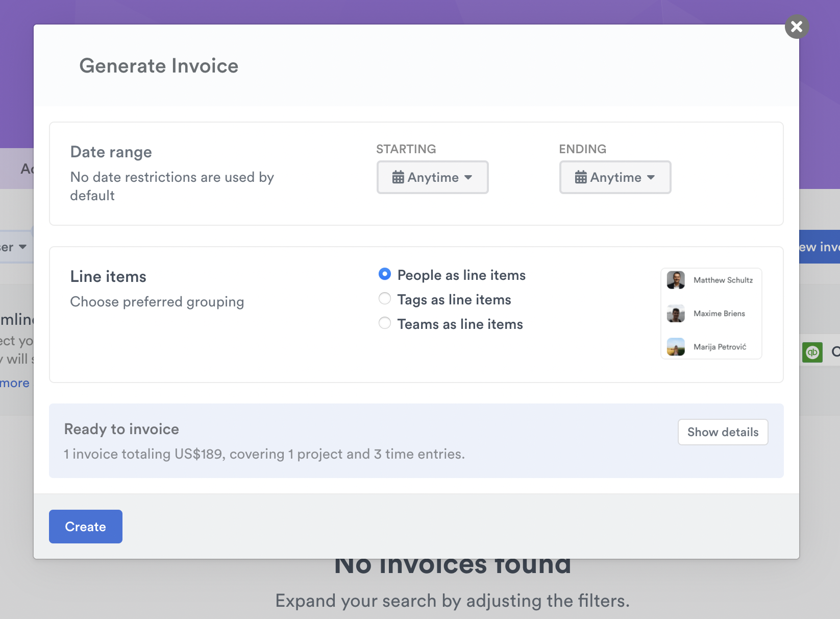This screenshot has width=840, height=619.
Task: Open the Starting Anytime date dropdown
Action: 432,177
